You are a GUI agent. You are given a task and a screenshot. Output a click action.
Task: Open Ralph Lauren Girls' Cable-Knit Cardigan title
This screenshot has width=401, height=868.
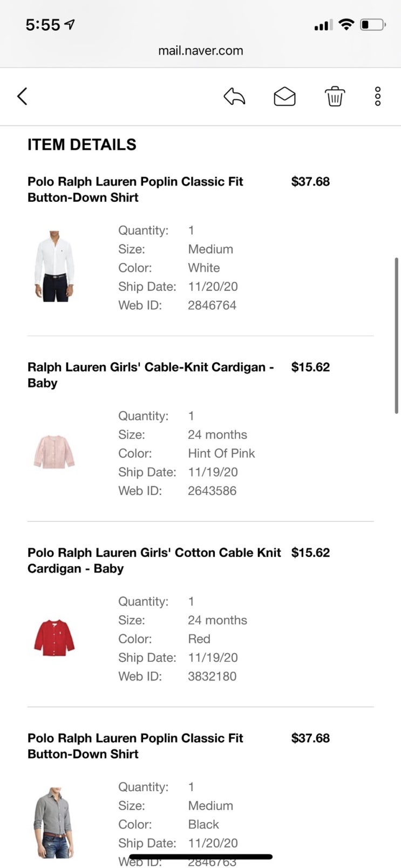(151, 375)
